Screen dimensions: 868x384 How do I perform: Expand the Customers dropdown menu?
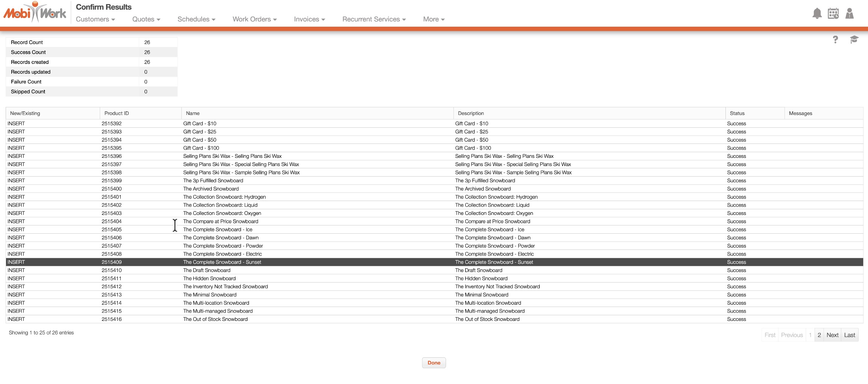click(x=95, y=19)
